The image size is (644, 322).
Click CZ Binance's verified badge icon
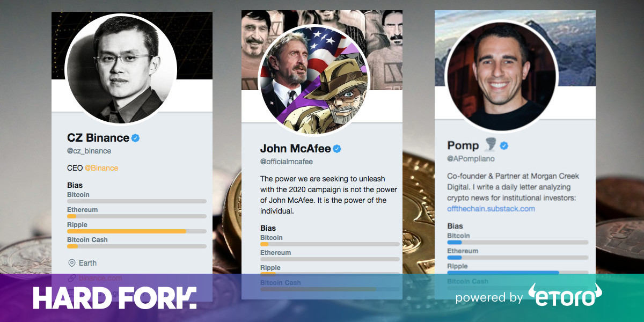tap(136, 138)
